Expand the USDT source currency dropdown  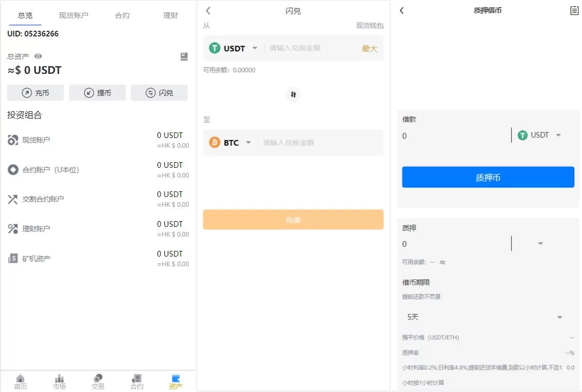coord(234,48)
